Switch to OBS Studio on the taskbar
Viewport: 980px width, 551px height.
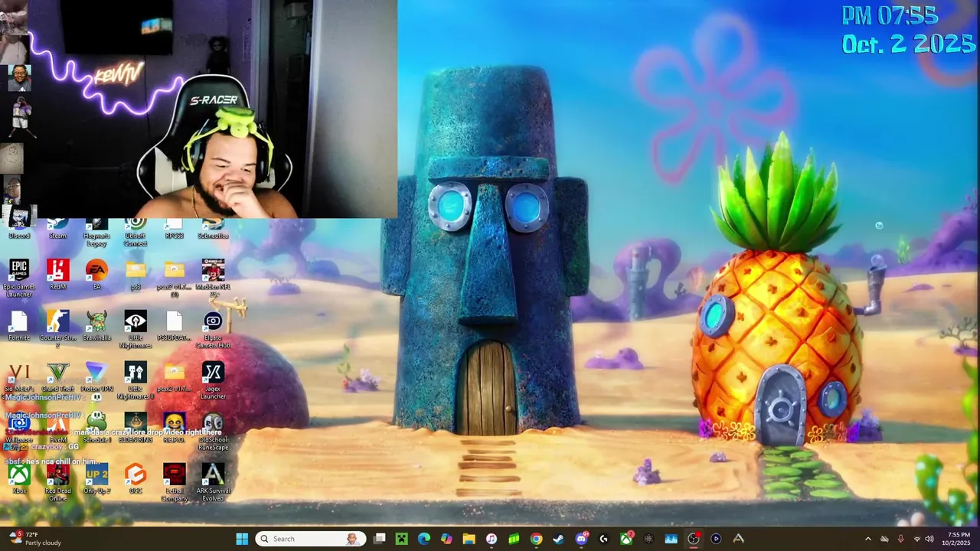tap(694, 539)
